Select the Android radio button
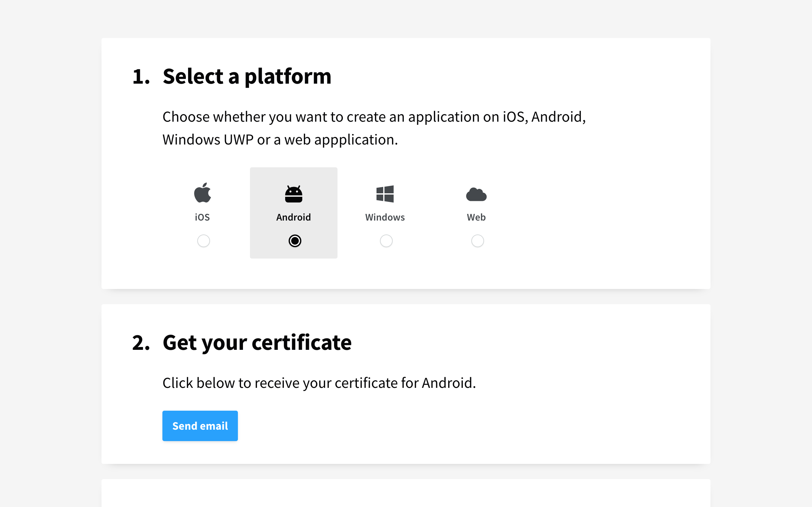Viewport: 812px width, 507px height. pyautogui.click(x=295, y=241)
